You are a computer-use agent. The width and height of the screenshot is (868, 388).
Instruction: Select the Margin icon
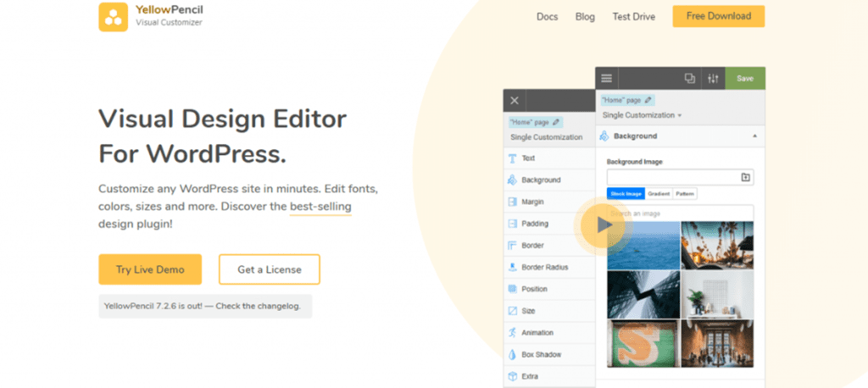point(512,202)
